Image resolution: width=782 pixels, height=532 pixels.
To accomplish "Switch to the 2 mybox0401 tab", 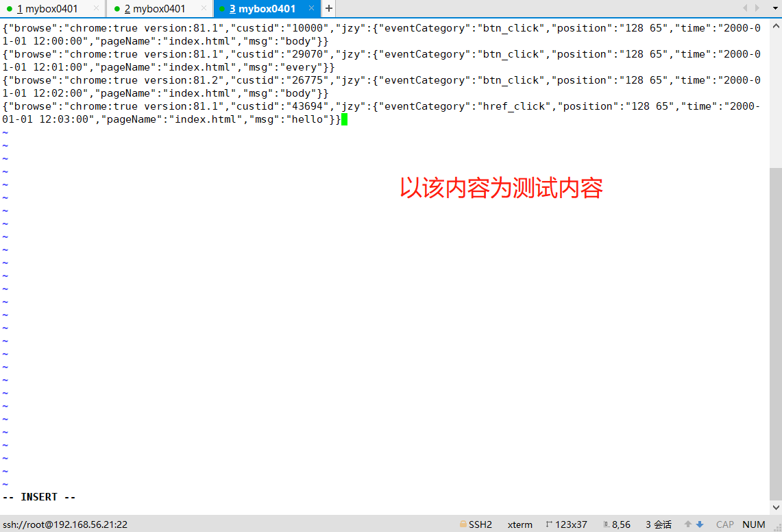I will (160, 8).
